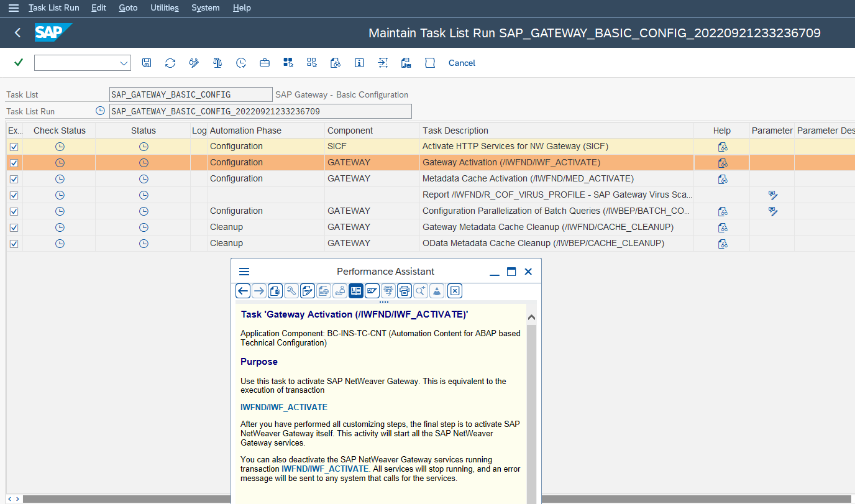Viewport: 855px width, 504px height.
Task: Open help for OData Metadata Cache Cleanup task
Action: [x=723, y=244]
